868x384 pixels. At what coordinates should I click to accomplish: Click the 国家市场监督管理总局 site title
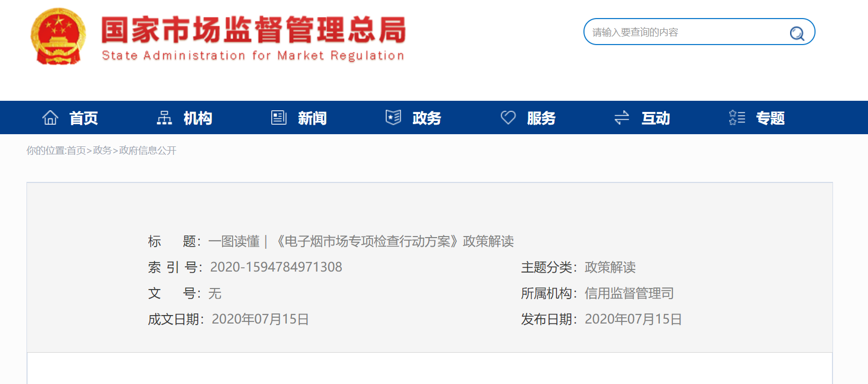(254, 30)
